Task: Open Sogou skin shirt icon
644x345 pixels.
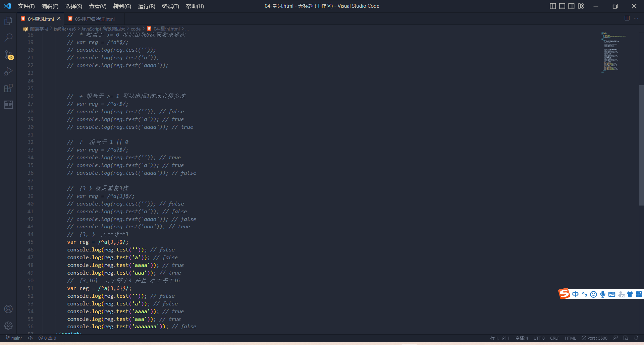Action: tap(630, 294)
